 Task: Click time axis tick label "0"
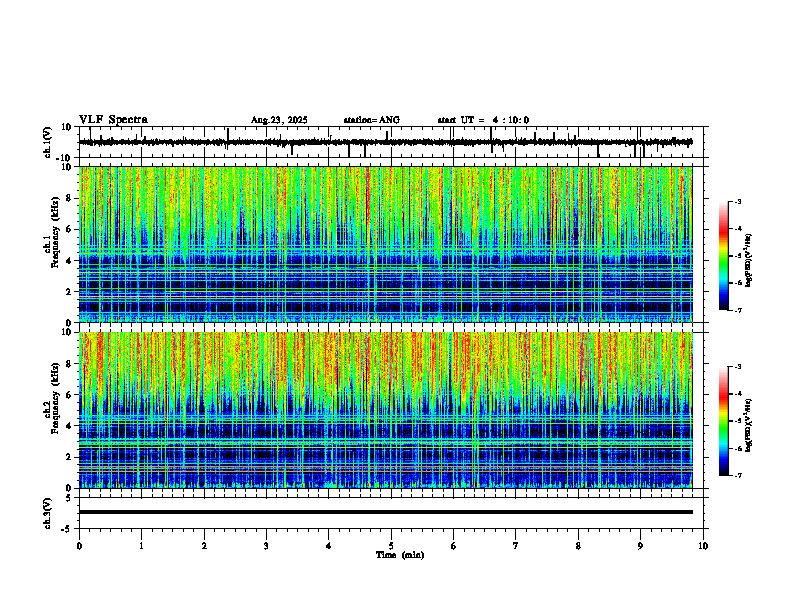coord(79,546)
